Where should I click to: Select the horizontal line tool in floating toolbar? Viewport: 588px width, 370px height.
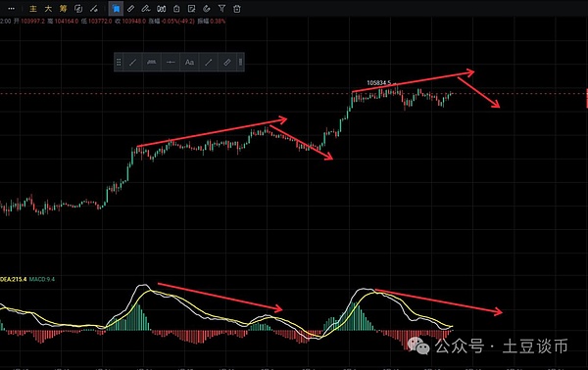click(x=171, y=63)
